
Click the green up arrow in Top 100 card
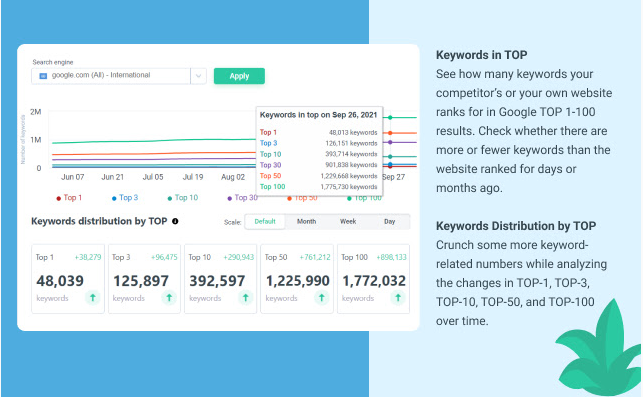point(398,297)
